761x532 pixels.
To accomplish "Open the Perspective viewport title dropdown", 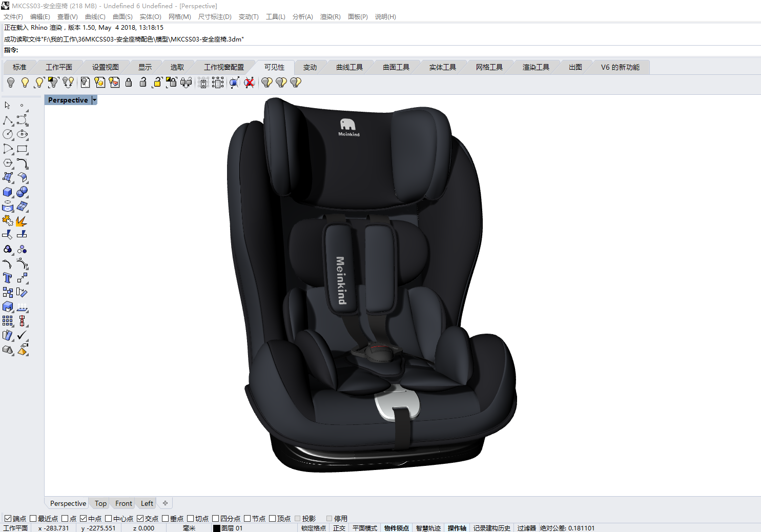I will click(94, 99).
